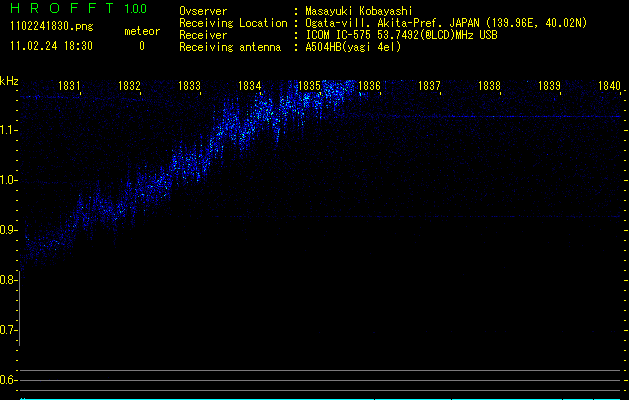Select the file name 1102241830.png

(x=52, y=27)
